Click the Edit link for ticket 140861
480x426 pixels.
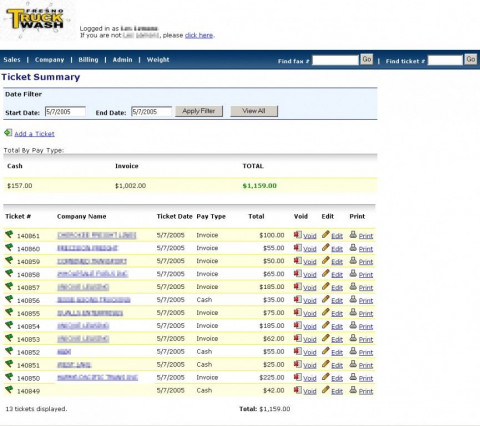337,236
